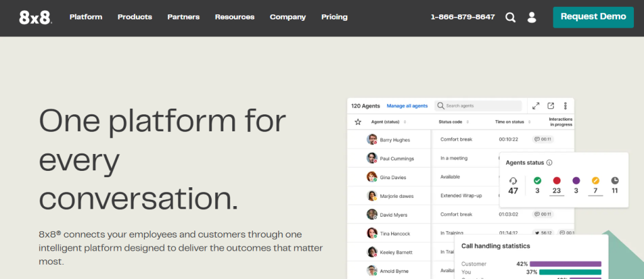Screen dimensions: 644x279
Task: Click the 8x8 logo
Action: (35, 17)
